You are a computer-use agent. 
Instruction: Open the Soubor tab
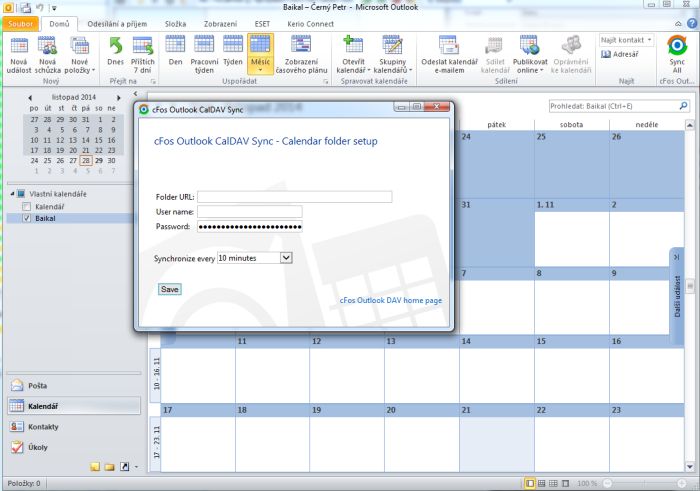tap(21, 24)
